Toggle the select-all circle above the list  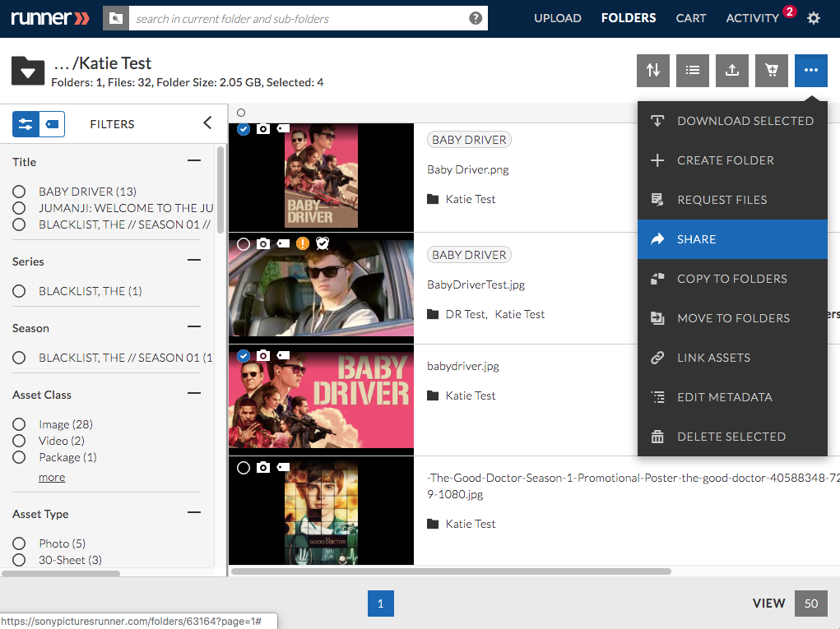click(x=241, y=113)
